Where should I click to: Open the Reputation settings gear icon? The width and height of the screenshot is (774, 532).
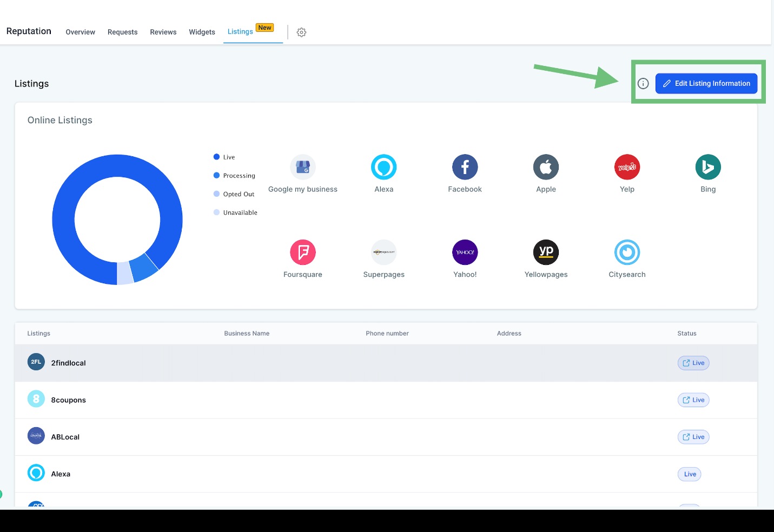302,32
